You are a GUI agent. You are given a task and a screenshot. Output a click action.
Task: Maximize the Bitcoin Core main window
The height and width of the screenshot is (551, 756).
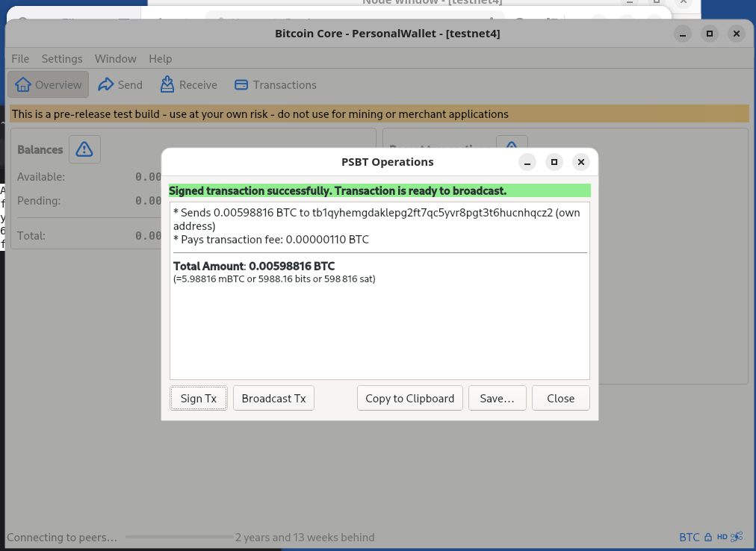710,34
